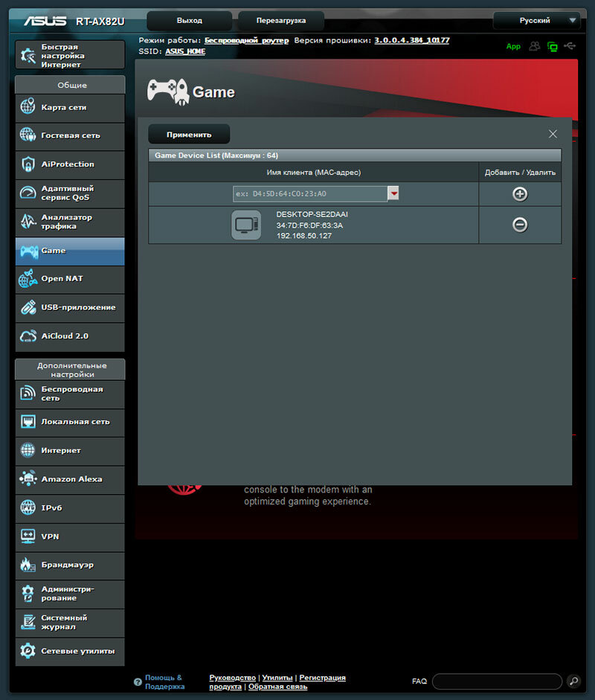The width and height of the screenshot is (595, 700).
Task: Click the green App link
Action: point(513,46)
